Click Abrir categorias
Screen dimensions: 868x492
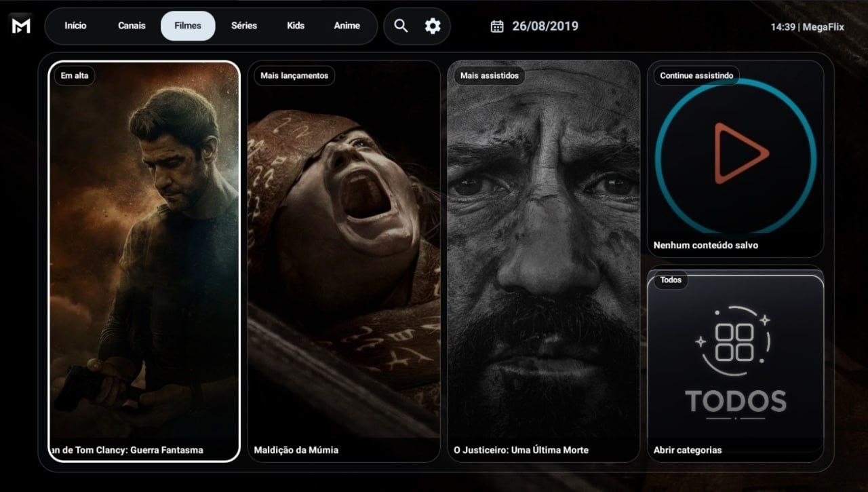(x=688, y=450)
